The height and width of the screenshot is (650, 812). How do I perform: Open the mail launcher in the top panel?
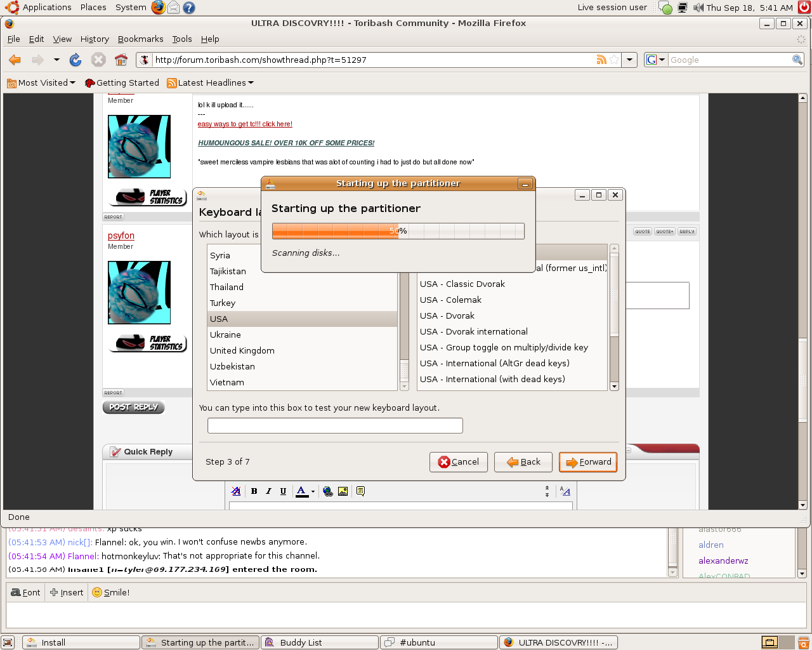pos(173,8)
